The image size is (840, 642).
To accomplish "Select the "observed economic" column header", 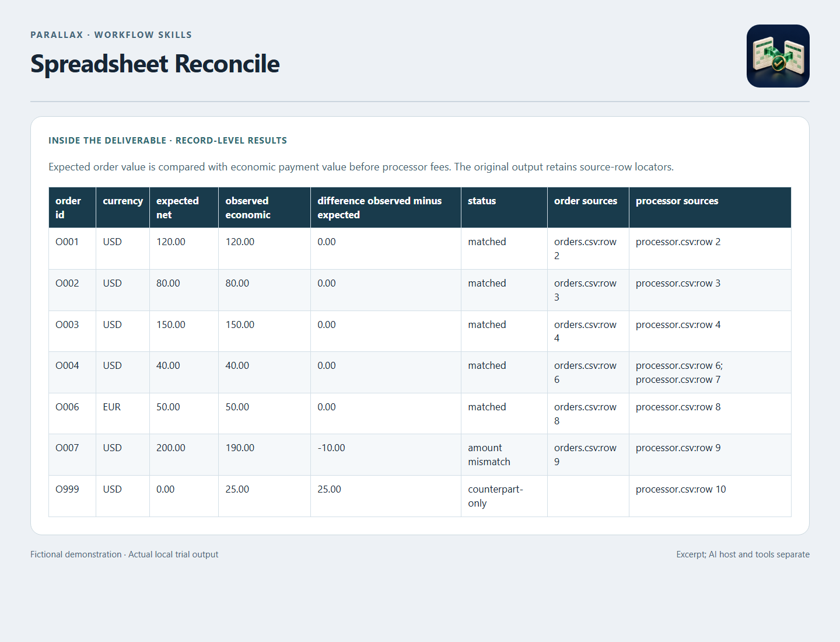I will (x=264, y=208).
